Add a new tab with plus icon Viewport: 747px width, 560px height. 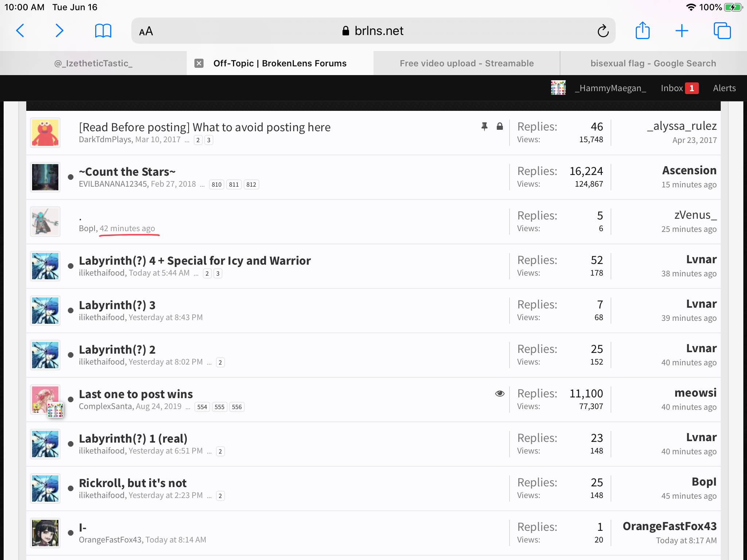coord(681,31)
